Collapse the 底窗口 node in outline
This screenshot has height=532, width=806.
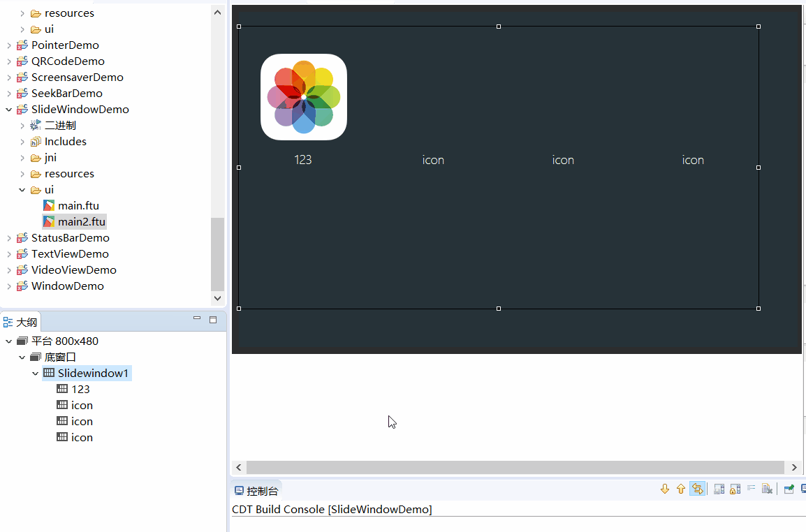[22, 357]
